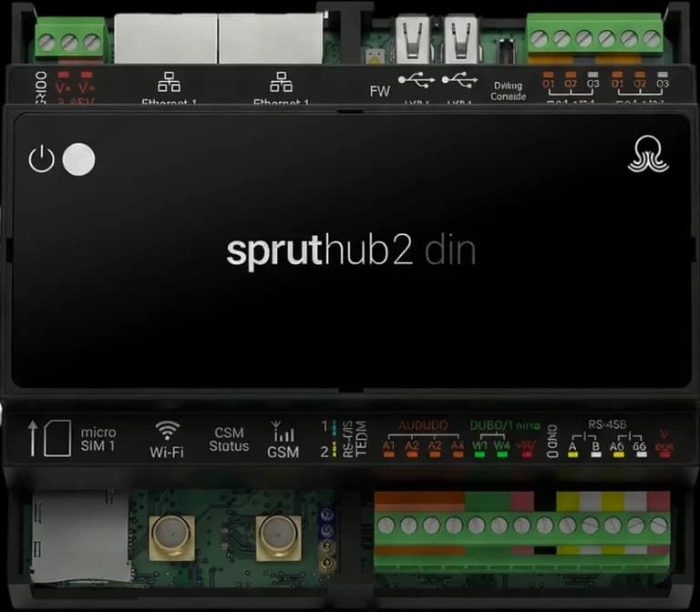Click the left USB port socket
This screenshot has height=612, width=700.
tap(413, 39)
